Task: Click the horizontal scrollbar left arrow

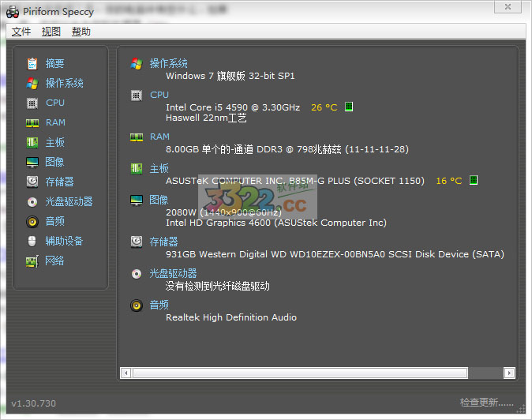Action: click(x=126, y=373)
